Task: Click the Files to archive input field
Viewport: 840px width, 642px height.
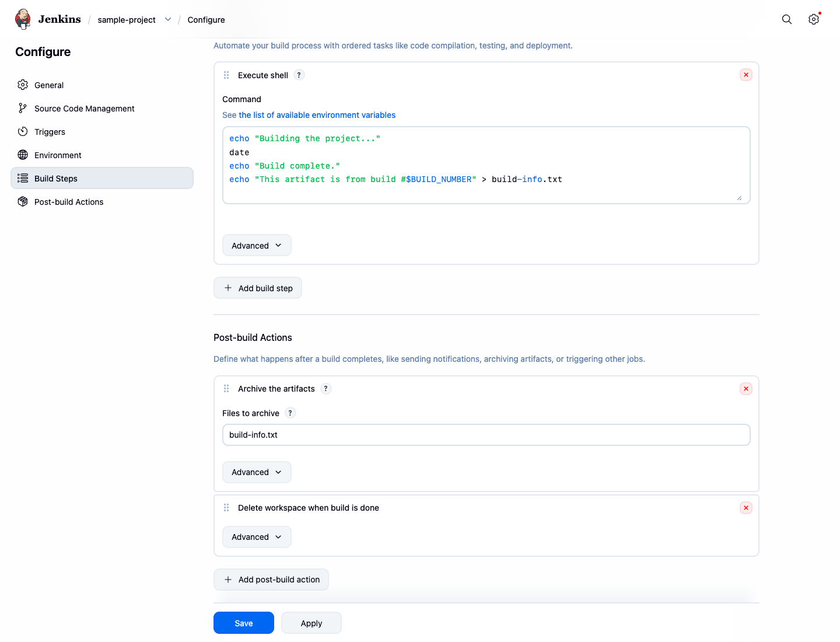Action: point(487,435)
